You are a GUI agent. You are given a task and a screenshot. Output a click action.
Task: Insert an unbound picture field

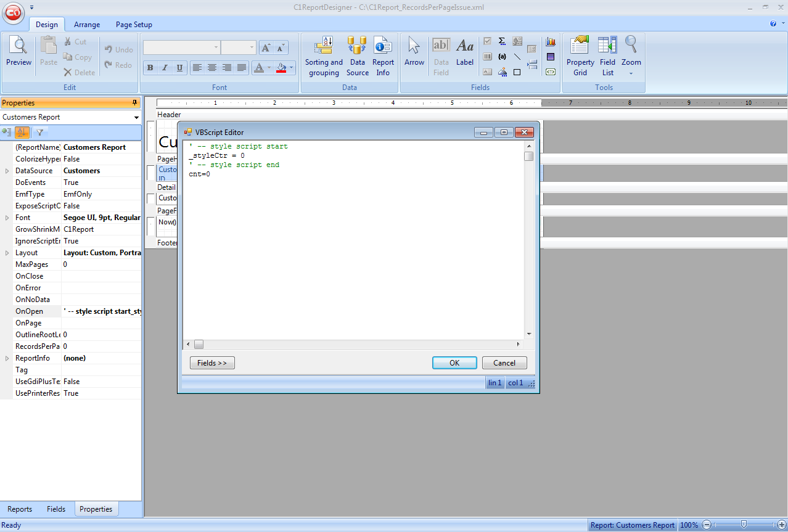click(x=502, y=72)
